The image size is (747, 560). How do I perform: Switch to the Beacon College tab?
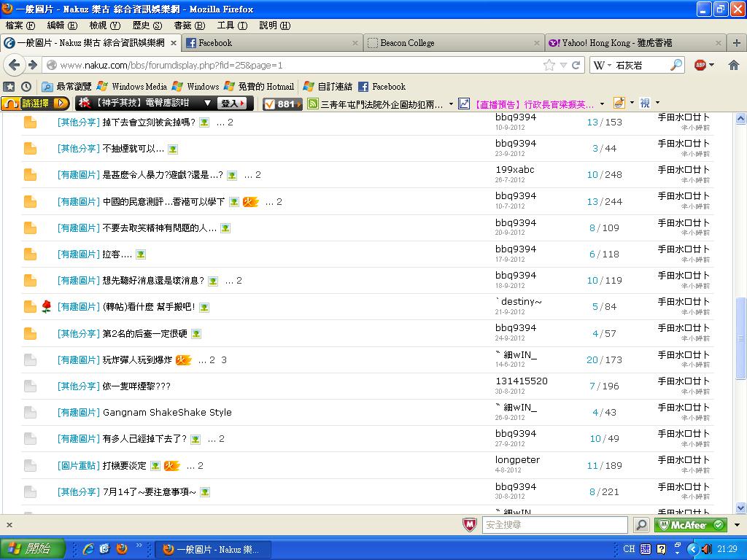pos(454,43)
